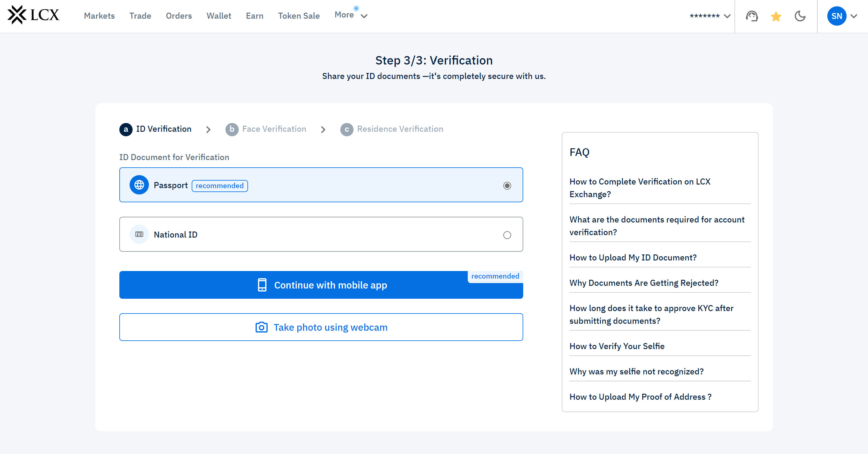Continue with mobile app
This screenshot has height=454, width=868.
click(x=321, y=285)
